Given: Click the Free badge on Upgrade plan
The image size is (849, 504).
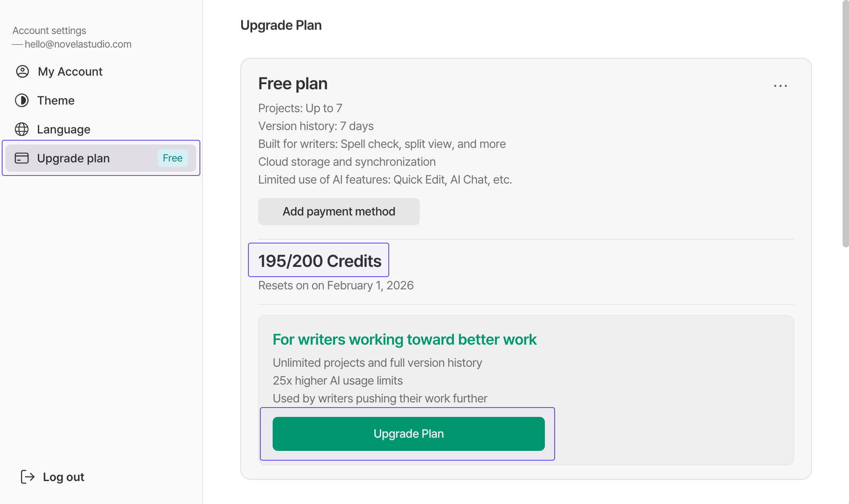Looking at the screenshot, I should (172, 158).
